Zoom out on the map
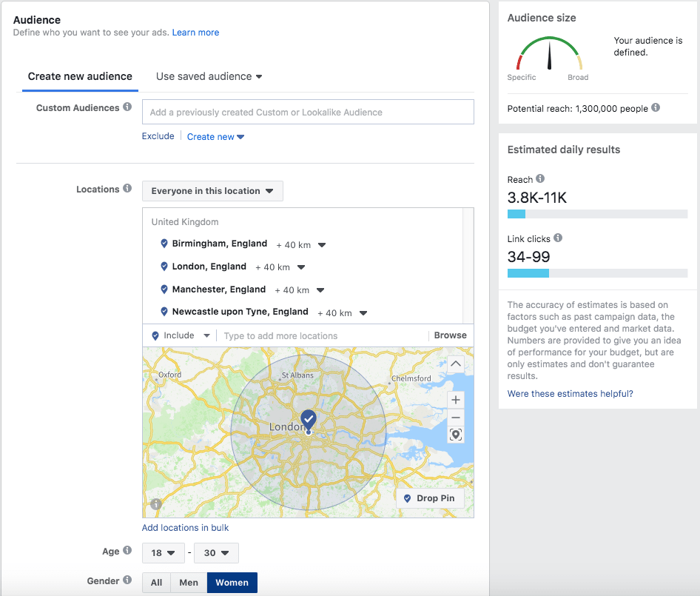The height and width of the screenshot is (596, 700). pos(455,418)
